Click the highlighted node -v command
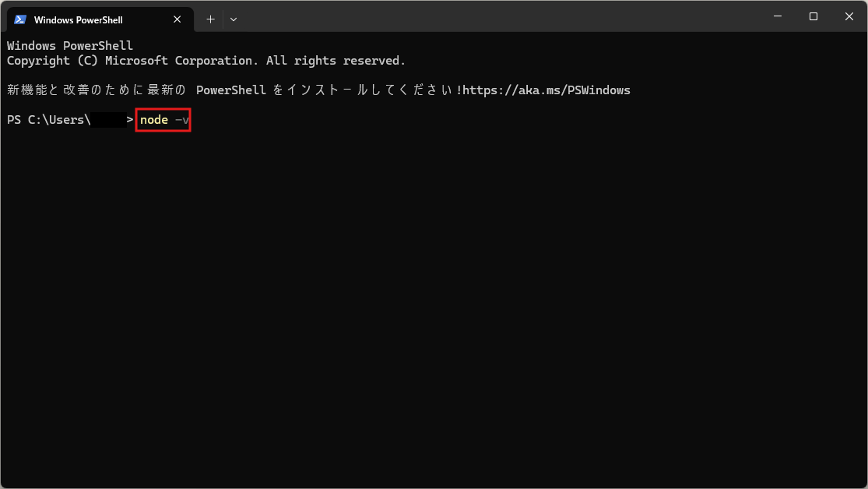Viewport: 868px width, 489px height. click(x=163, y=120)
